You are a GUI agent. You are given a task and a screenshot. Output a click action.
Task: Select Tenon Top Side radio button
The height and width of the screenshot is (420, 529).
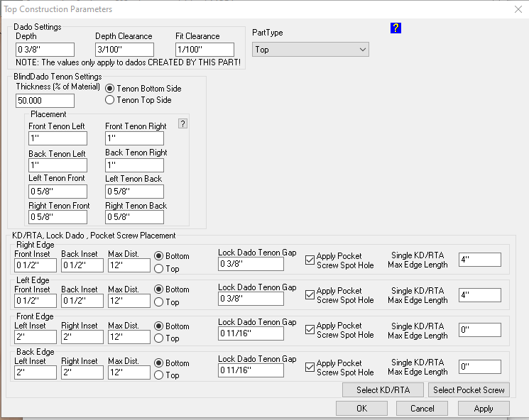click(x=110, y=100)
